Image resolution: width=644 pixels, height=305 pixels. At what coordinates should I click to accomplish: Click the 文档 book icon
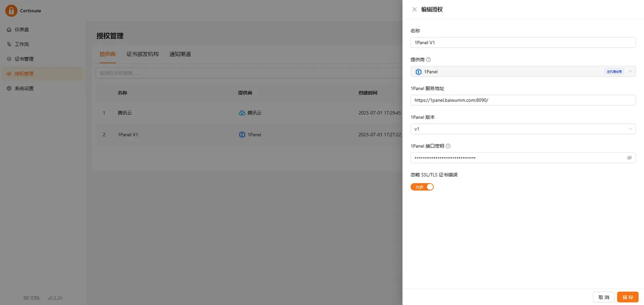point(26,298)
